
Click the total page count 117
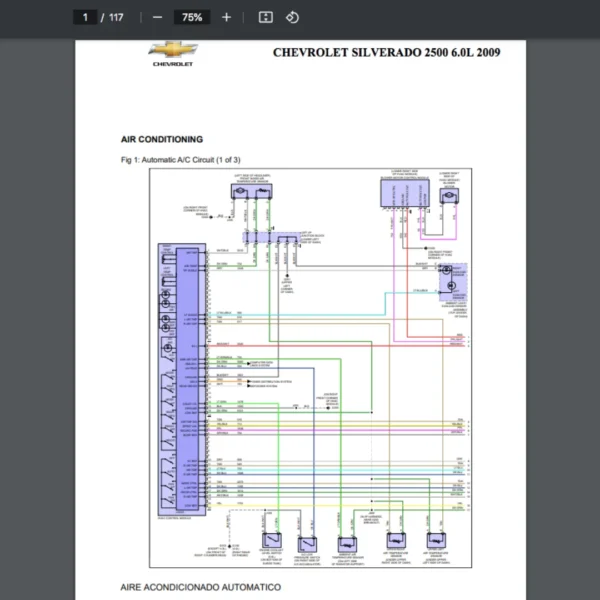(x=116, y=17)
